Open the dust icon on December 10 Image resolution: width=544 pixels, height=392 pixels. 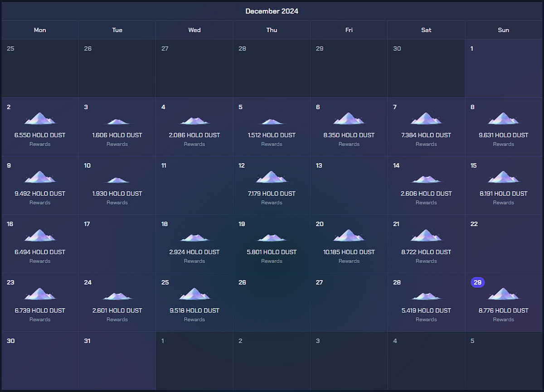117,179
